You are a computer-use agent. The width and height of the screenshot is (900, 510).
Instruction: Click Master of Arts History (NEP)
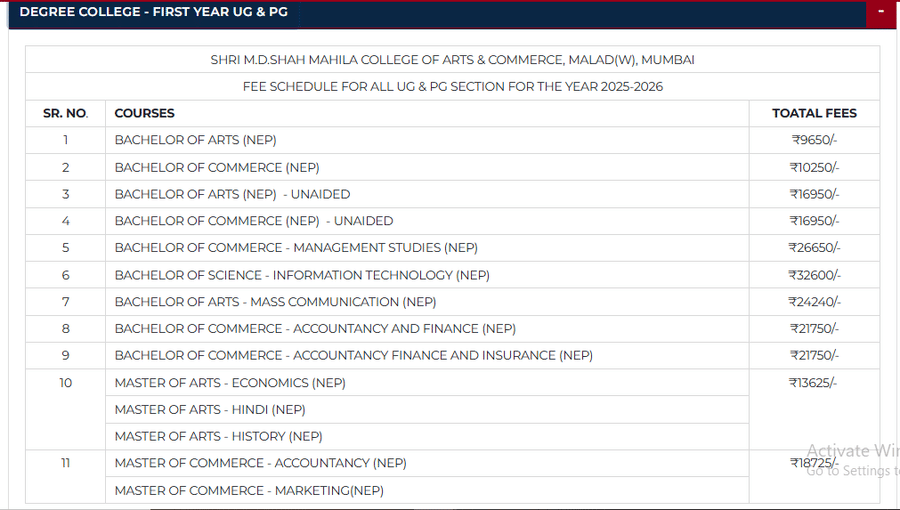(218, 437)
